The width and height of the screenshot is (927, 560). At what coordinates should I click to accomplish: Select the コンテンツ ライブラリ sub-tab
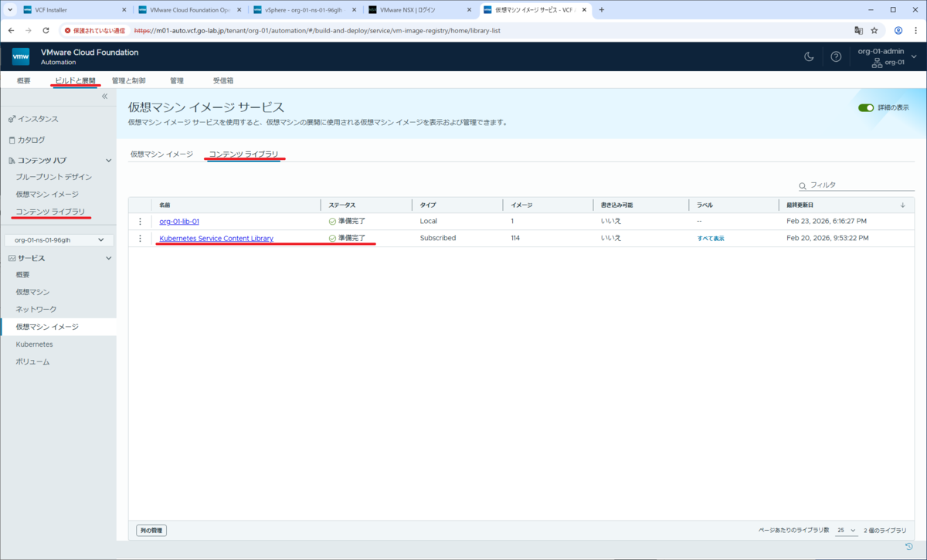coord(244,154)
